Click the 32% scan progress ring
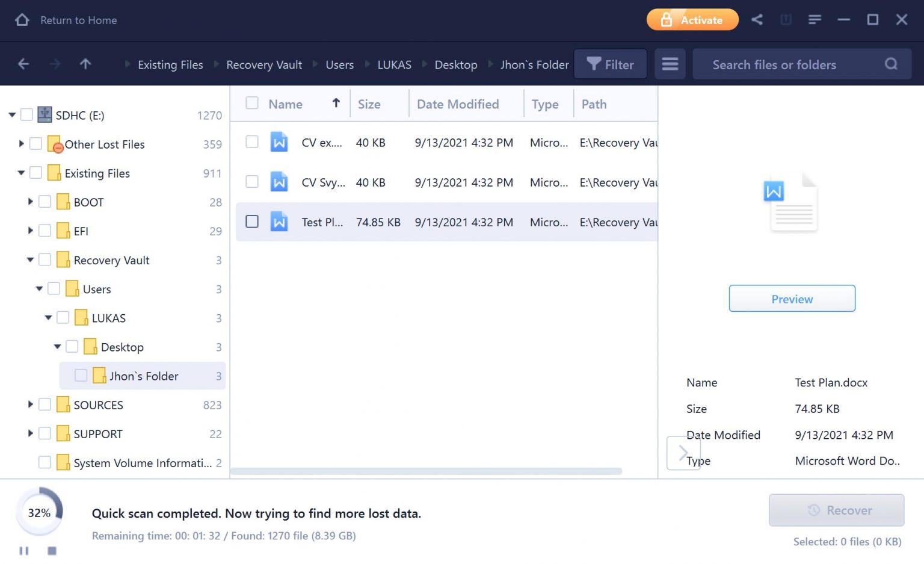The width and height of the screenshot is (924, 564). click(39, 513)
